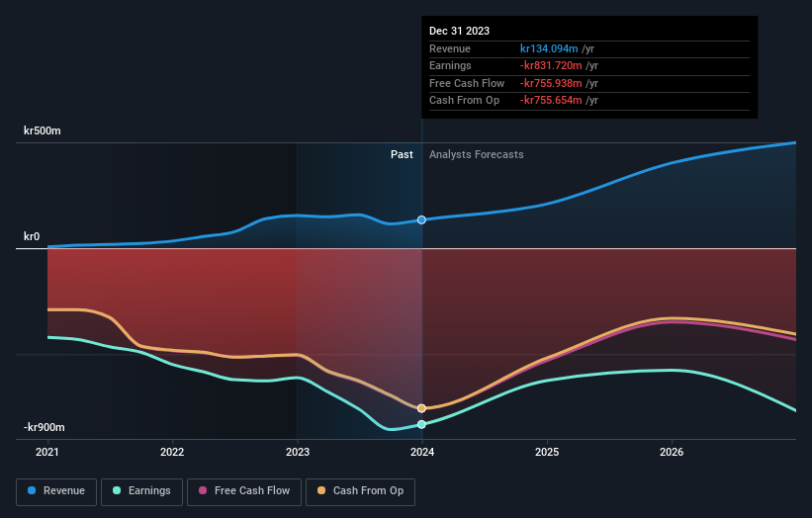Viewport: 812px width, 518px height.
Task: Select the 2026 x-axis label
Action: pyautogui.click(x=672, y=453)
